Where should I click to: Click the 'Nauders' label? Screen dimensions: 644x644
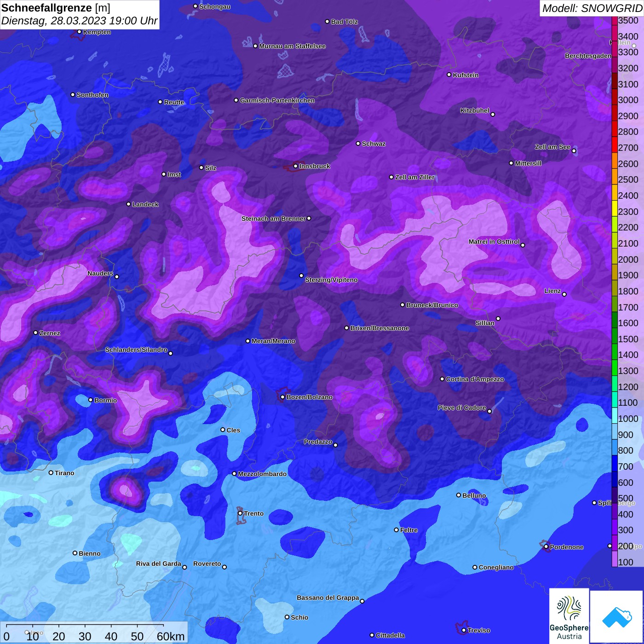point(100,273)
